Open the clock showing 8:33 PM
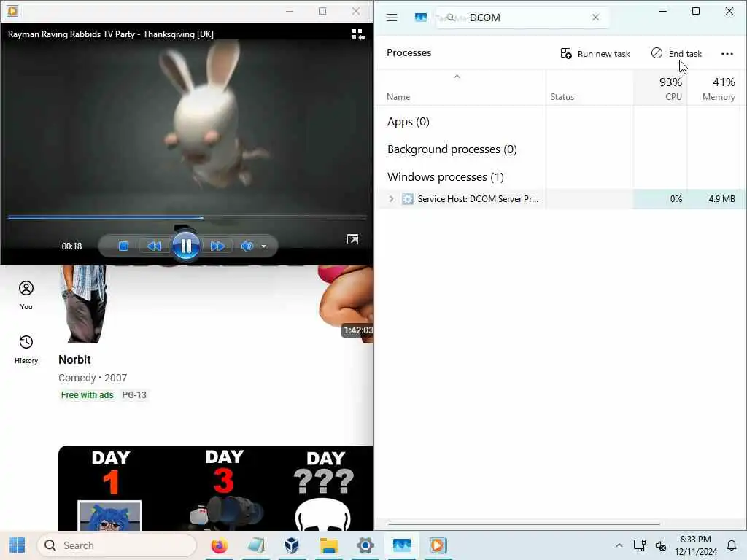The height and width of the screenshot is (560, 747). [696, 545]
